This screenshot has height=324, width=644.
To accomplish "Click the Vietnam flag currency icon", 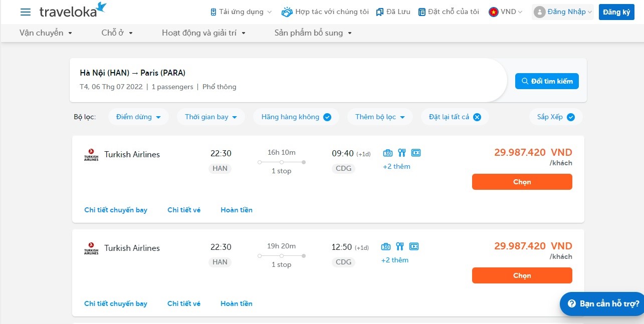I will click(493, 12).
